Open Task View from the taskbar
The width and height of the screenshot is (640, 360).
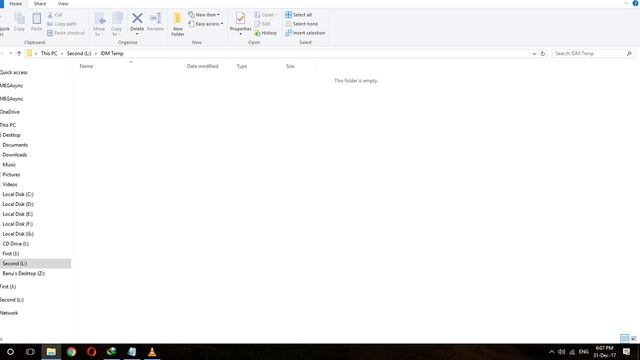click(30, 351)
